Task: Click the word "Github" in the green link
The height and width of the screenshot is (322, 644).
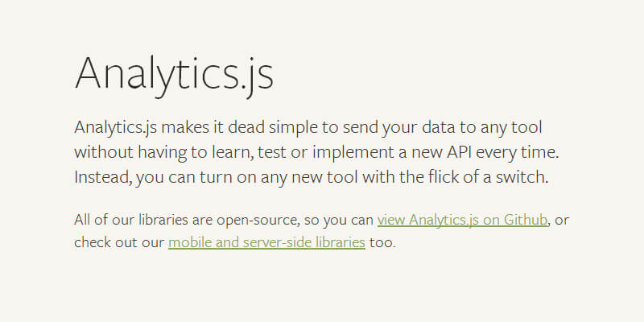Action: (526, 219)
